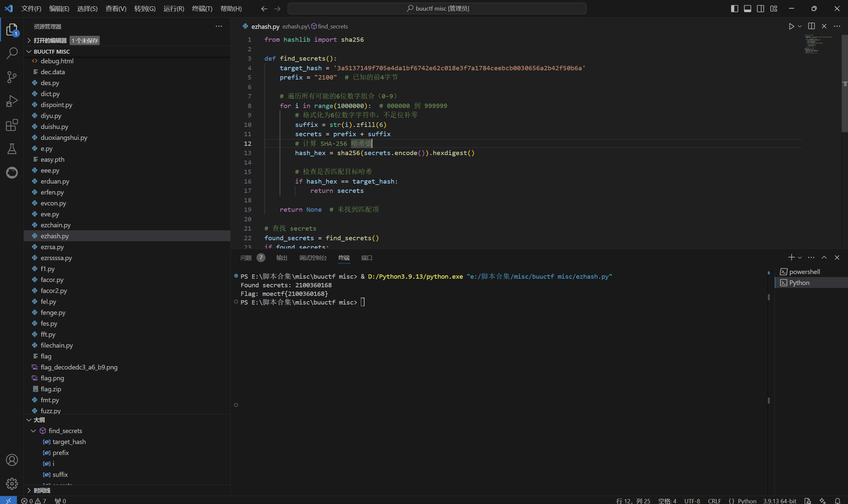Open the Terminal (终端) menu
The image size is (848, 504).
pos(202,9)
